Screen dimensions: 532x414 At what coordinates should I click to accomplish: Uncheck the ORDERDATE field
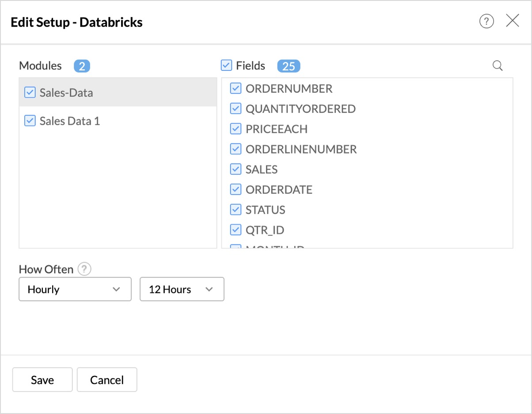pos(236,189)
